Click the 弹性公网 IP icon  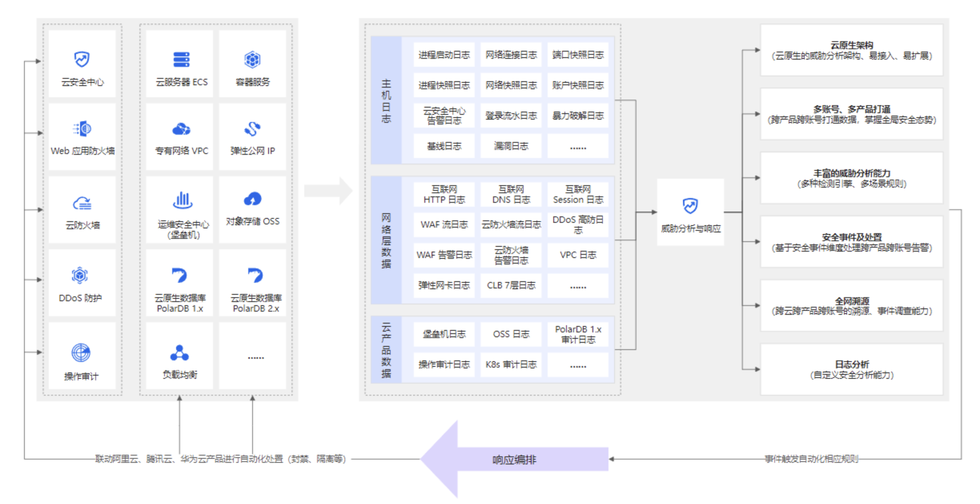(253, 129)
